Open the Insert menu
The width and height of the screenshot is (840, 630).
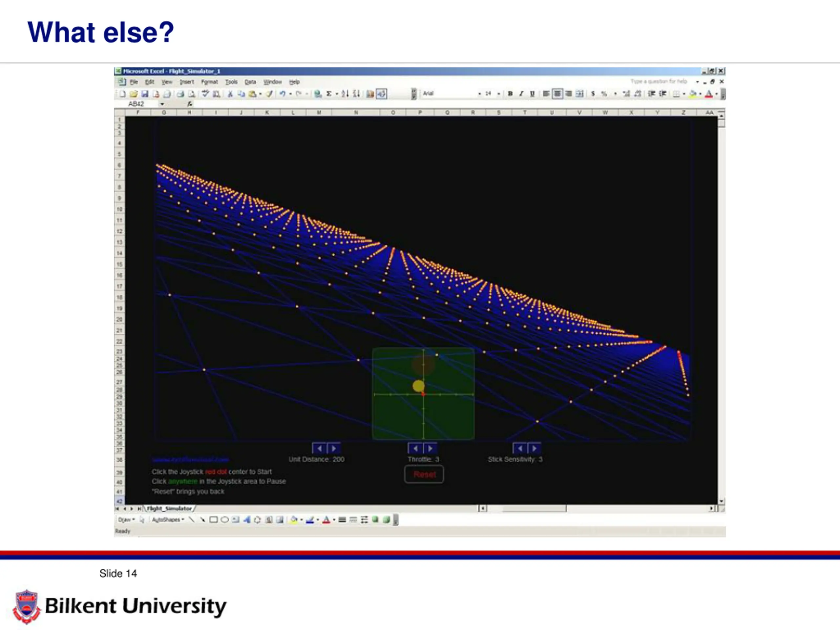click(186, 82)
